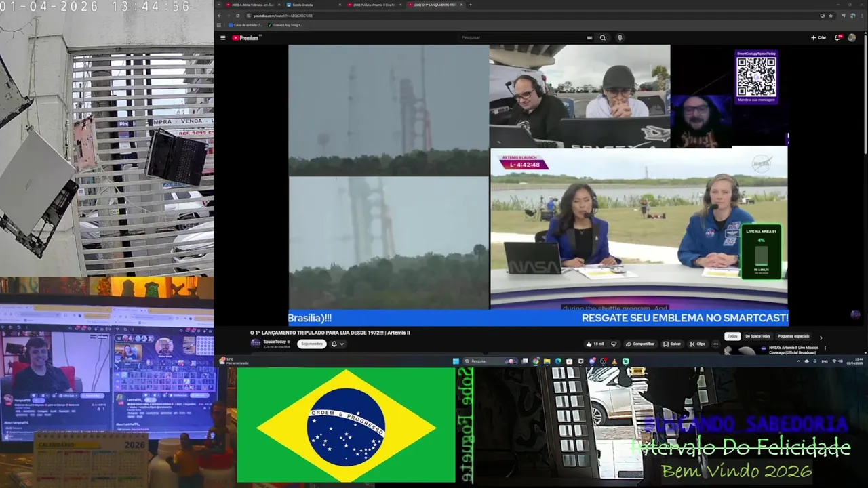This screenshot has width=868, height=488.
Task: Switch to the NASA's Artemis II Live tab
Action: tap(374, 5)
